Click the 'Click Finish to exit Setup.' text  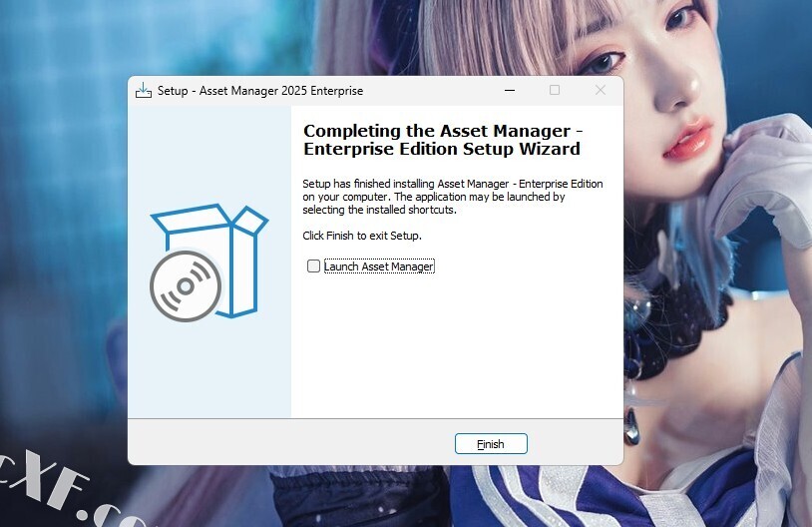(x=362, y=236)
